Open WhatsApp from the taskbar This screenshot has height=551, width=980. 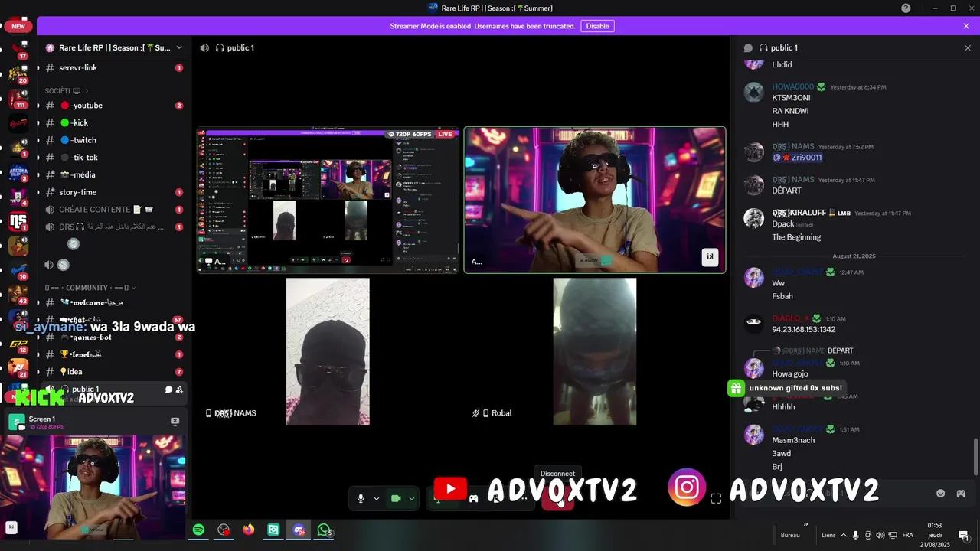[325, 530]
